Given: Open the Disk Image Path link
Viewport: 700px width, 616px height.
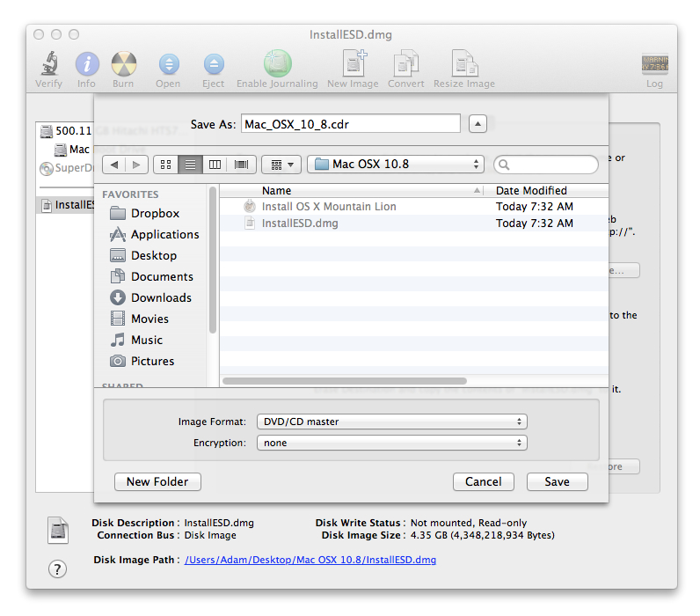Looking at the screenshot, I should click(x=310, y=561).
